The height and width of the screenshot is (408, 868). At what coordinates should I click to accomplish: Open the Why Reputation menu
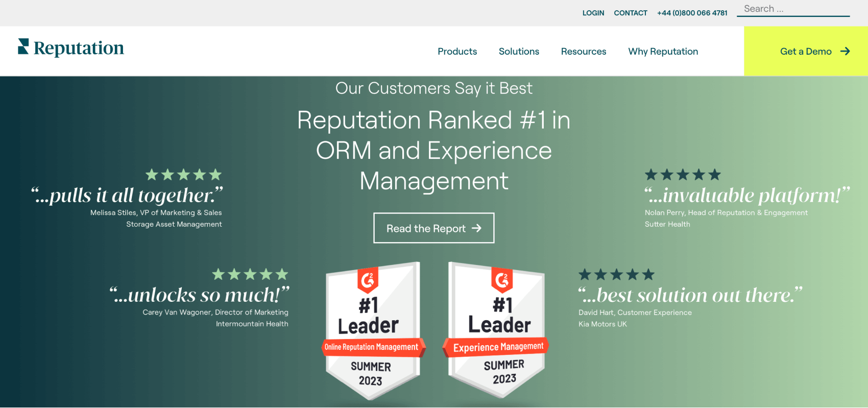(663, 52)
